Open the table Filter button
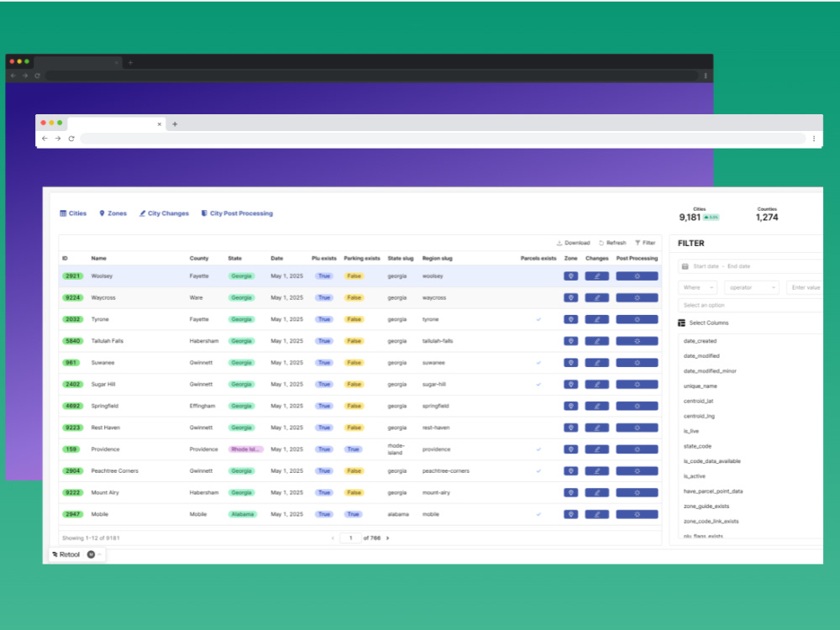Viewport: 840px width, 630px height. (x=645, y=244)
